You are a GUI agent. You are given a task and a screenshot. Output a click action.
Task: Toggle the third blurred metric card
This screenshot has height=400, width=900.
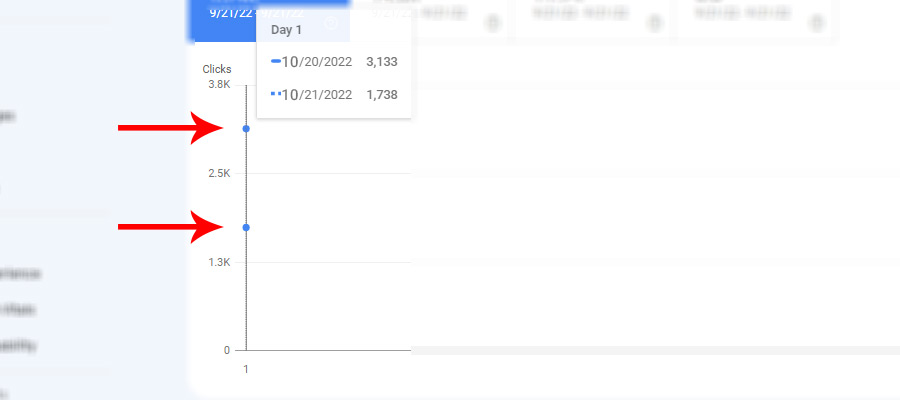(592, 21)
